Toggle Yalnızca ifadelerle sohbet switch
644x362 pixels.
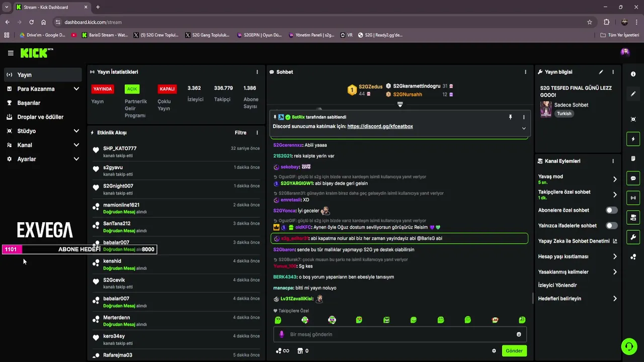click(611, 226)
